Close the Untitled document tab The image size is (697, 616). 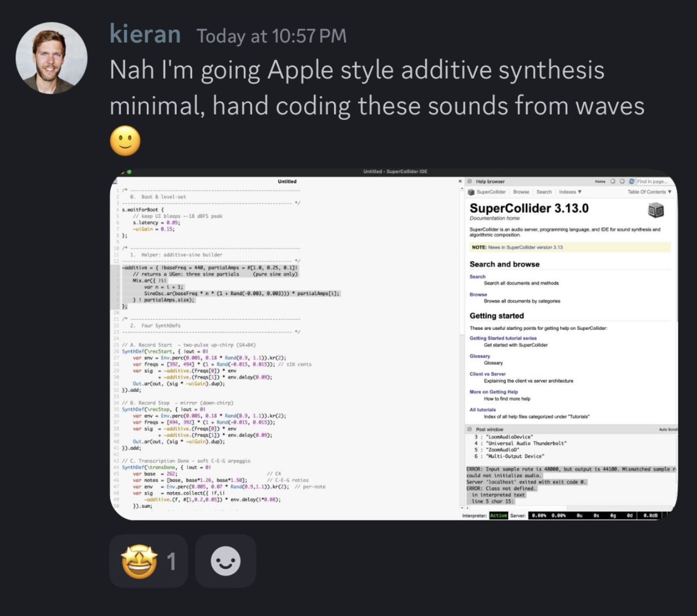tap(460, 182)
